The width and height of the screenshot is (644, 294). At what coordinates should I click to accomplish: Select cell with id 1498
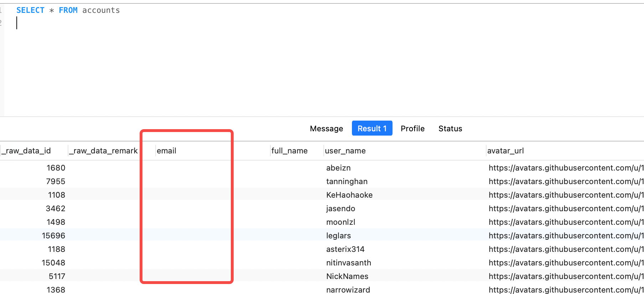point(56,222)
